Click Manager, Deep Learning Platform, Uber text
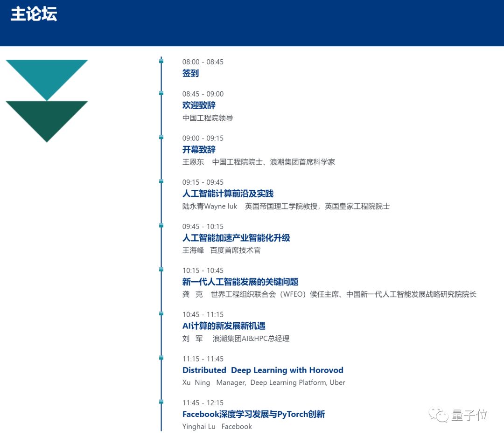Viewport: 504px width, 437px height. click(280, 383)
